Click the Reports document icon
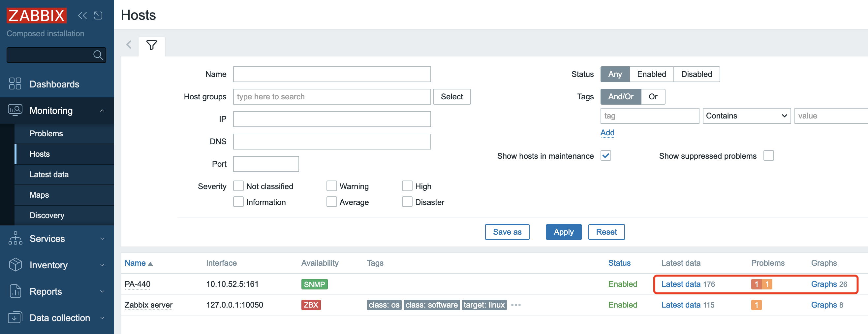868x334 pixels. (15, 291)
